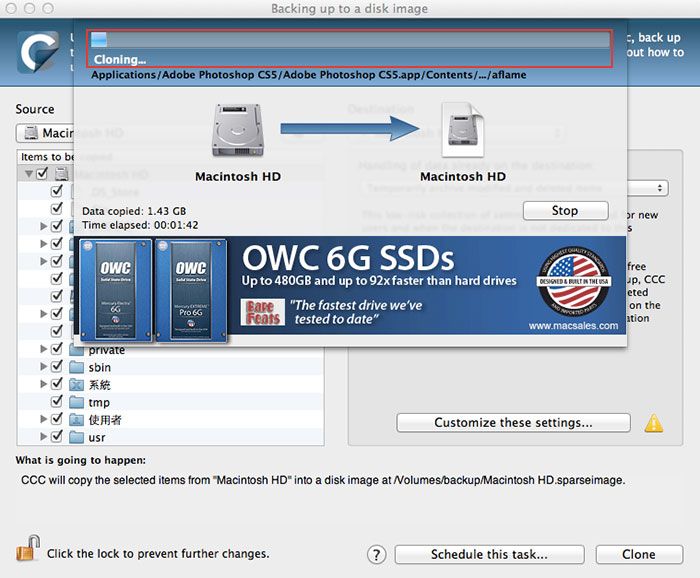The image size is (700, 578).
Task: Click the 'Cloning...' status text
Action: 120,59
